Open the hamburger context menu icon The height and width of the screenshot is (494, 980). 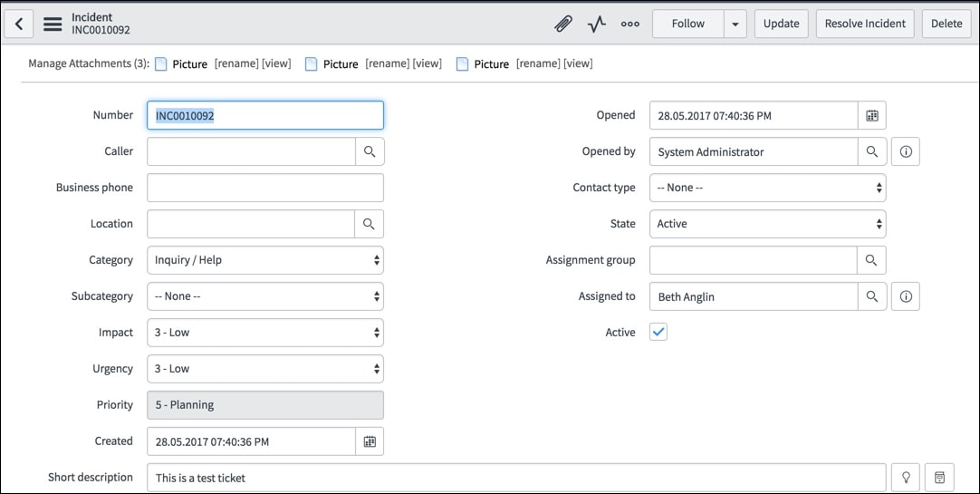pyautogui.click(x=53, y=24)
